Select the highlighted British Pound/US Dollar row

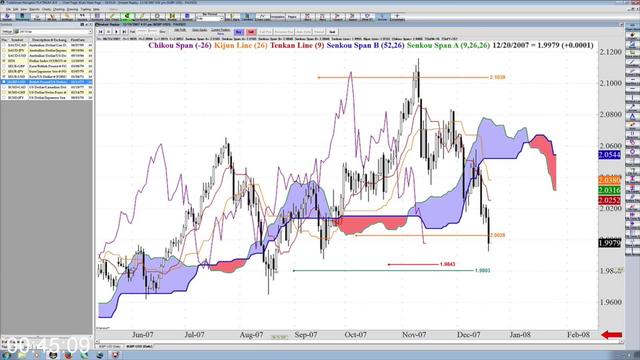click(x=47, y=82)
